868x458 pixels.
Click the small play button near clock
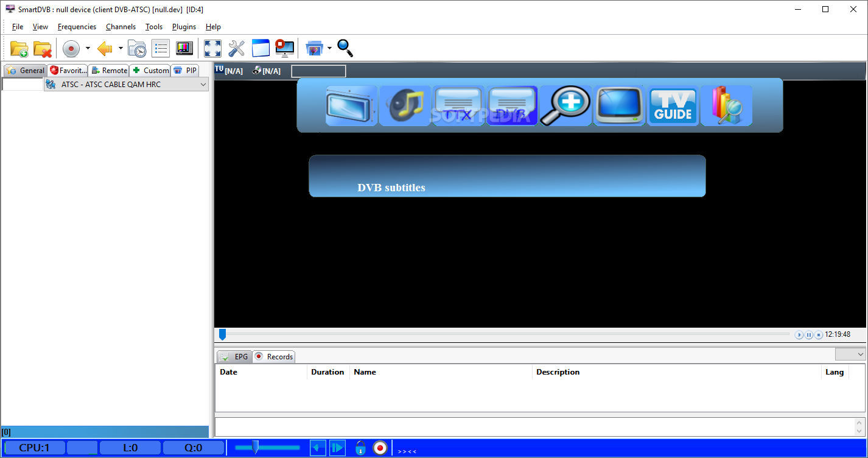(799, 335)
